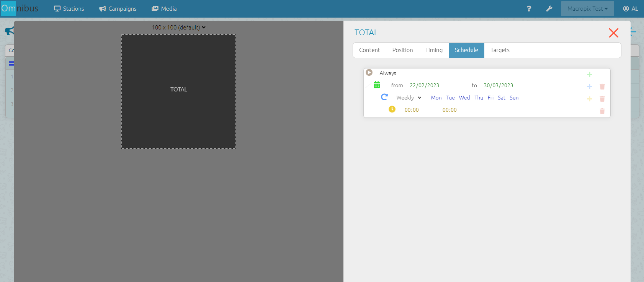
Task: Delete the 00:00 time range row
Action: [602, 111]
